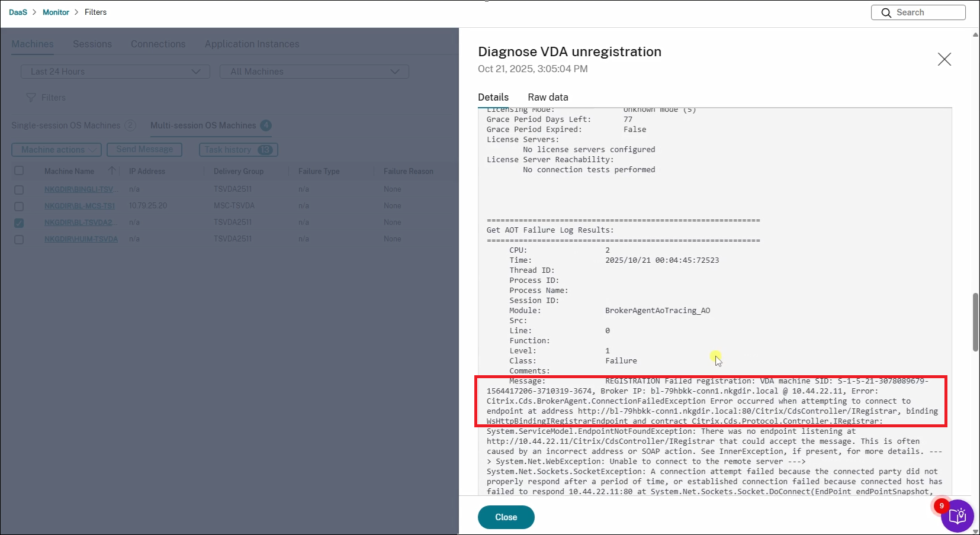Click IP address cell 10.79.25.20
Image resolution: width=980 pixels, height=535 pixels.
tap(148, 206)
